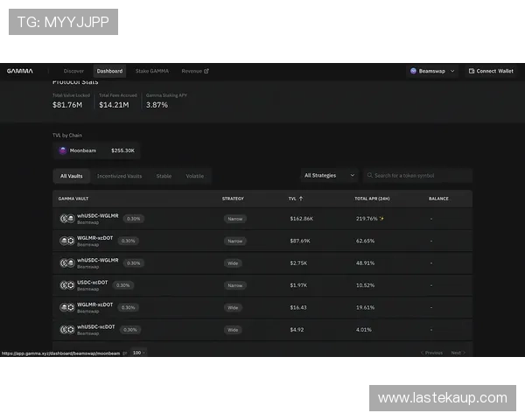Open the Discover page from the navbar
The height and width of the screenshot is (420, 525).
73,71
